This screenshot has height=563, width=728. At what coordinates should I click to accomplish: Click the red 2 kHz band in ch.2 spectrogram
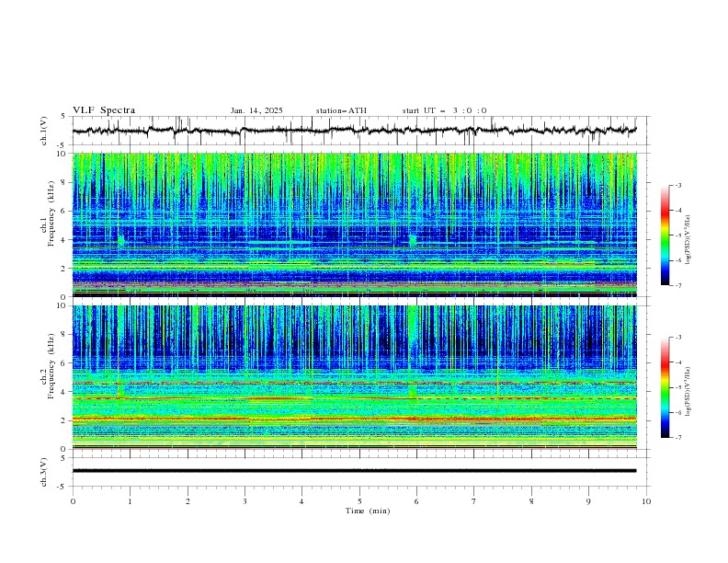coord(355,419)
